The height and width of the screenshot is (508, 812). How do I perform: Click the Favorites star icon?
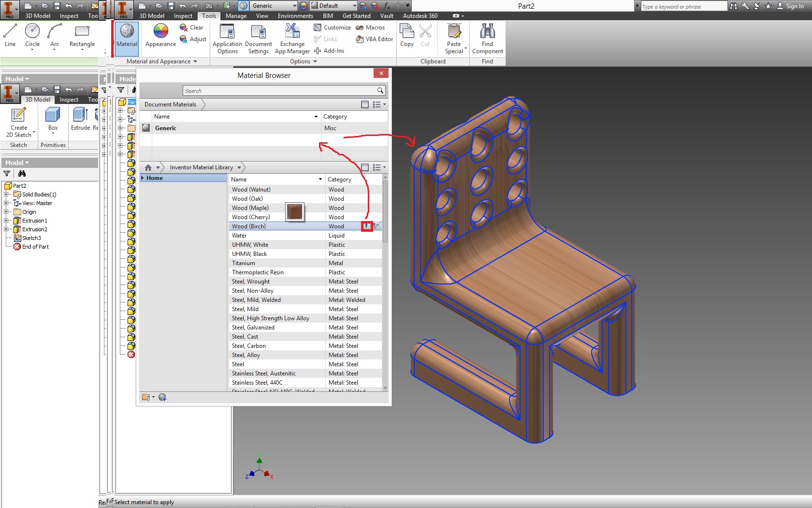768,6
